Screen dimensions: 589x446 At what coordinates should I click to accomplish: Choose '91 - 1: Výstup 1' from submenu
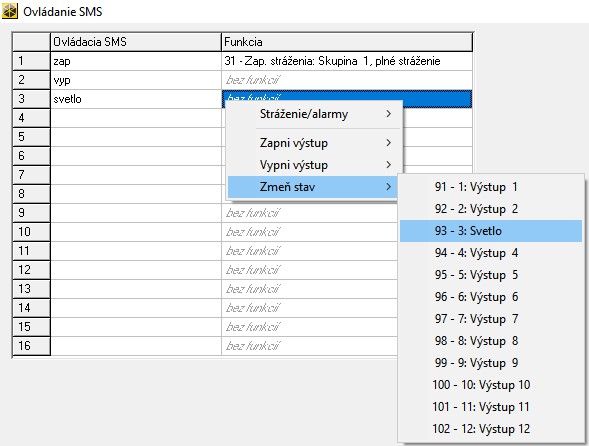point(491,187)
